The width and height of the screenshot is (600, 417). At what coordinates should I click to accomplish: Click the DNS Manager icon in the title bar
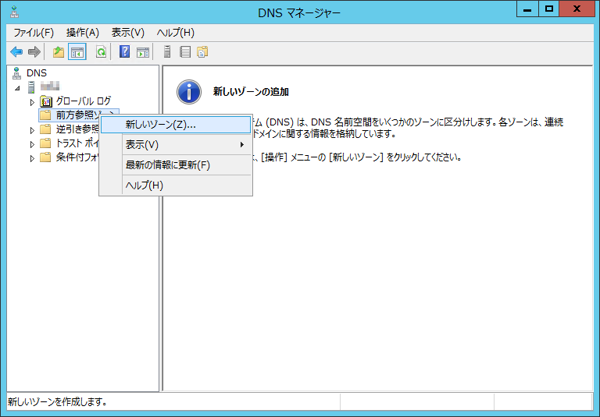(15, 12)
